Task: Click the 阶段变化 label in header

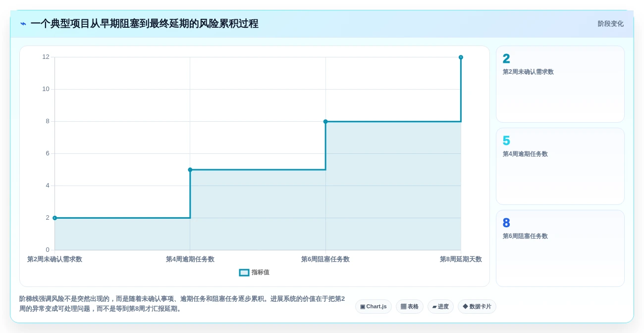Action: (x=610, y=24)
